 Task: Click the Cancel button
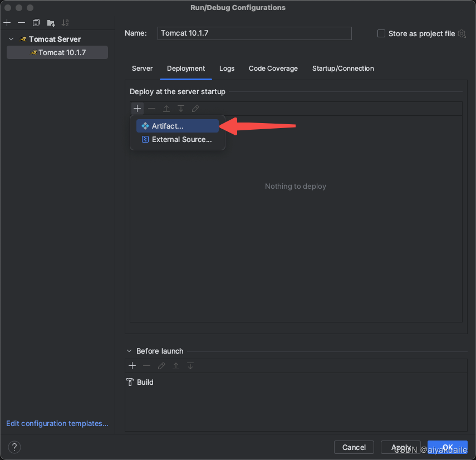(x=354, y=447)
